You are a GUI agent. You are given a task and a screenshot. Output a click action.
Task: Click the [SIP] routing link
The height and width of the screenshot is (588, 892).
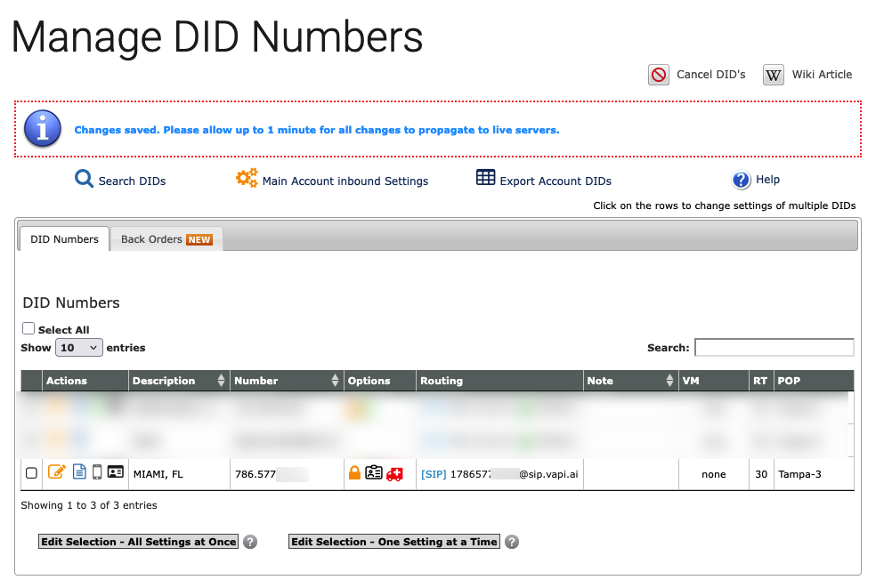pos(434,474)
